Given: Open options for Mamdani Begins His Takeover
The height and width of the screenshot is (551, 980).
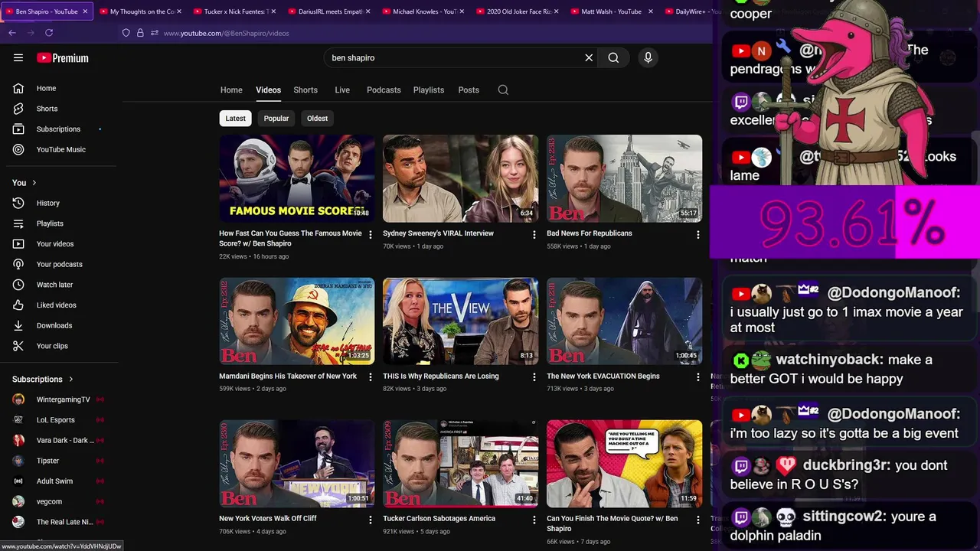Looking at the screenshot, I should coord(371,377).
